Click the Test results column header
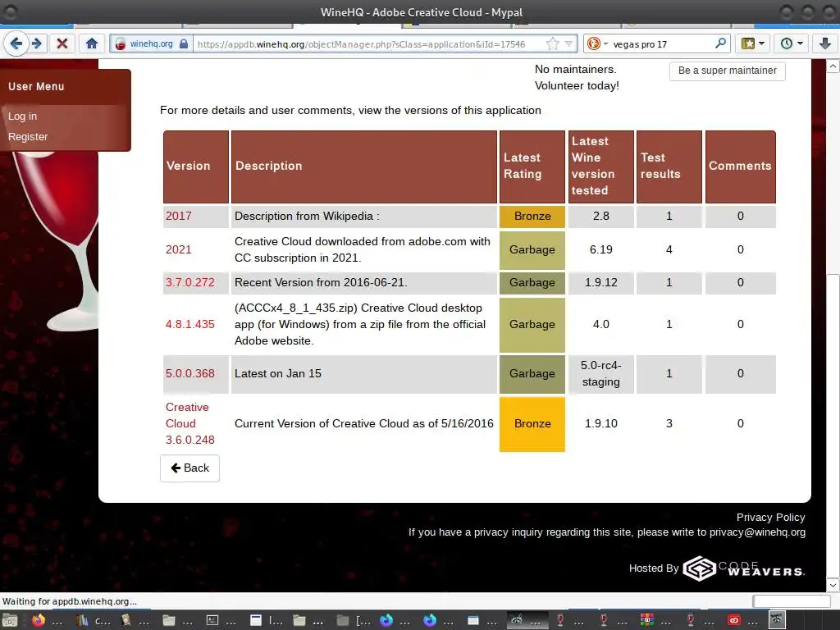 click(x=669, y=166)
